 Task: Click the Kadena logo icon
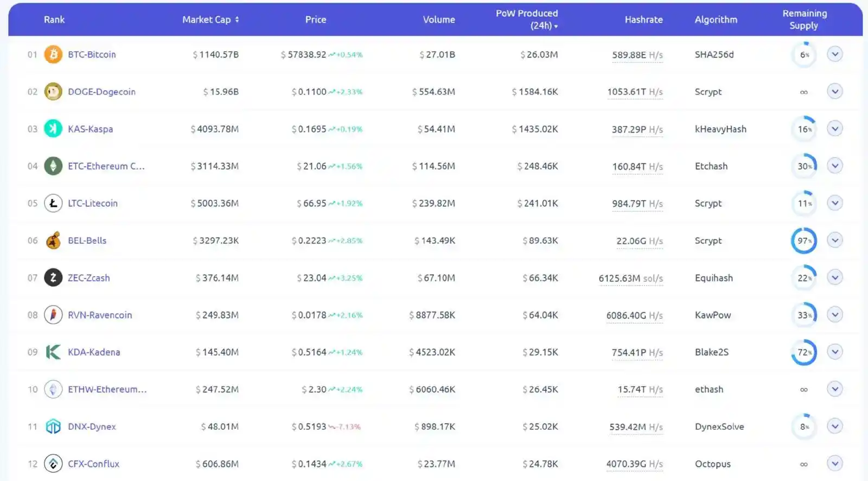coord(53,352)
